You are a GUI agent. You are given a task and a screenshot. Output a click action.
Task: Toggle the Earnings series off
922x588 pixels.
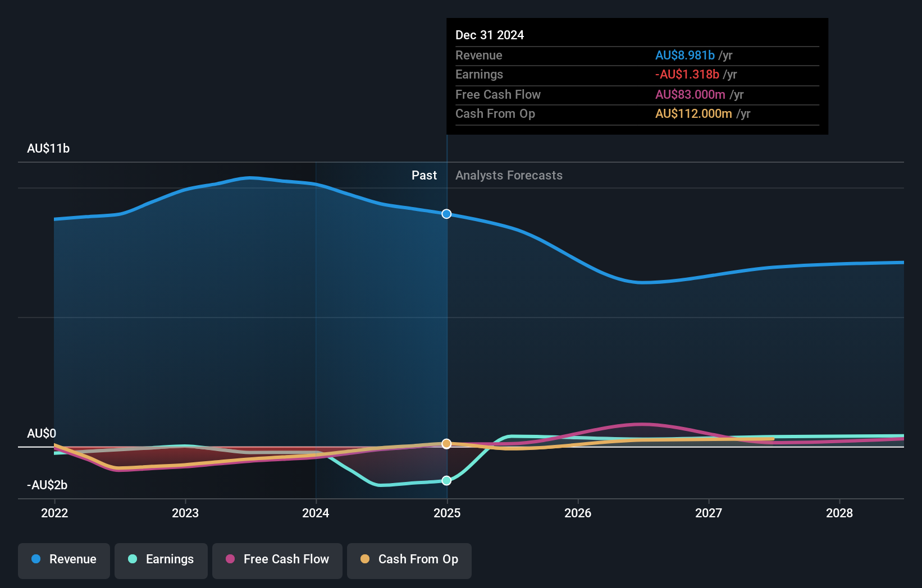click(x=161, y=559)
